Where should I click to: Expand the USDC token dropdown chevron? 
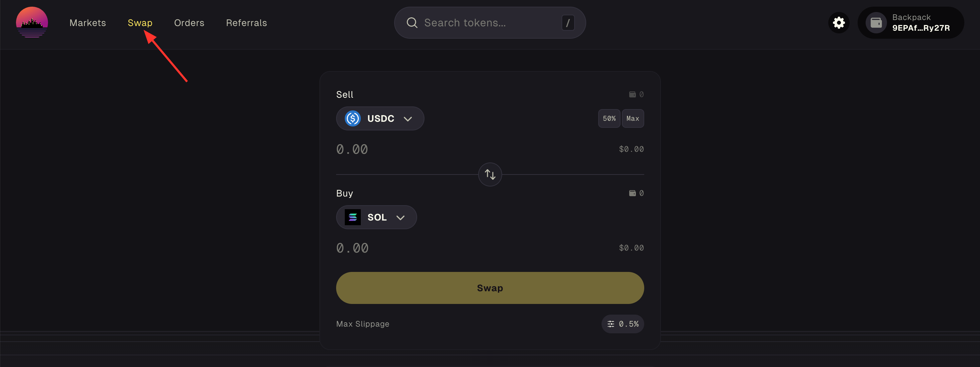[x=408, y=119]
